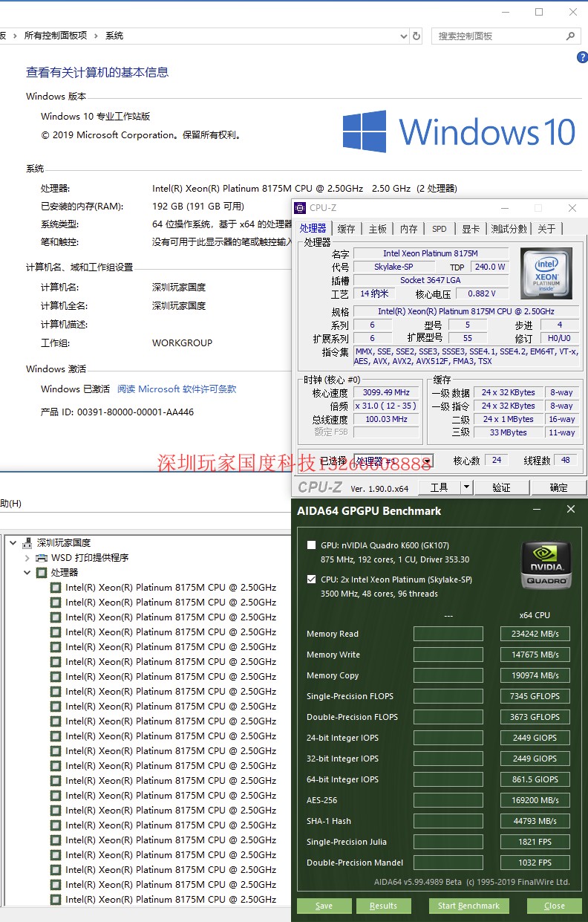Collapse the 处理器 device category
The image size is (588, 922).
point(27,572)
